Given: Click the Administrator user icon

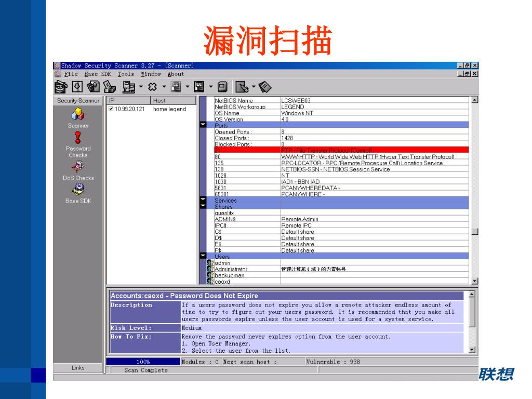Looking at the screenshot, I should (x=210, y=269).
